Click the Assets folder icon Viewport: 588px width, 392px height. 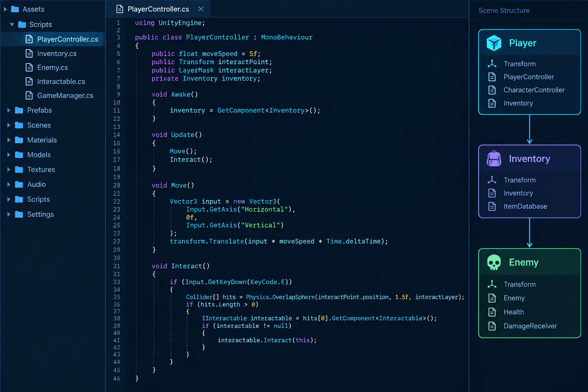pyautogui.click(x=15, y=9)
